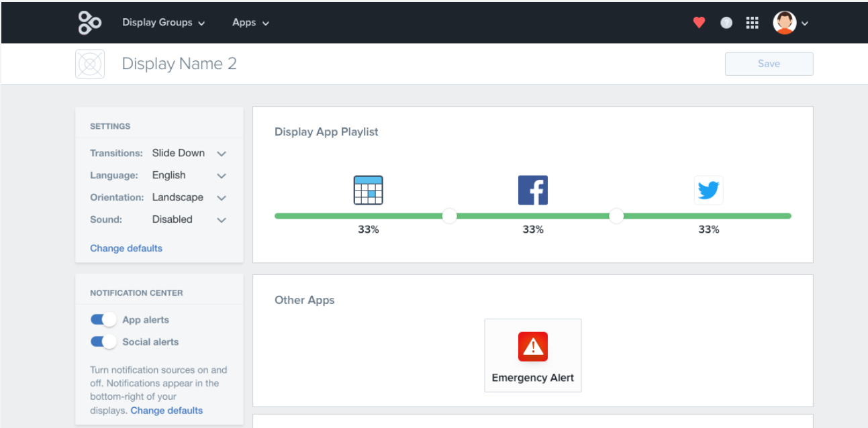Click the Slide Down transition value
Image resolution: width=868 pixels, height=428 pixels.
coord(179,153)
